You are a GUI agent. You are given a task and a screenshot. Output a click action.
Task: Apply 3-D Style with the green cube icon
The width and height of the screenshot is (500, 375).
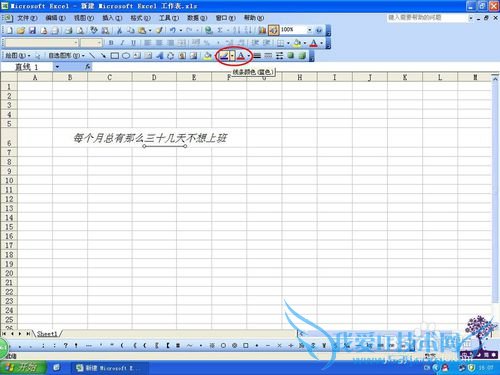[302, 56]
